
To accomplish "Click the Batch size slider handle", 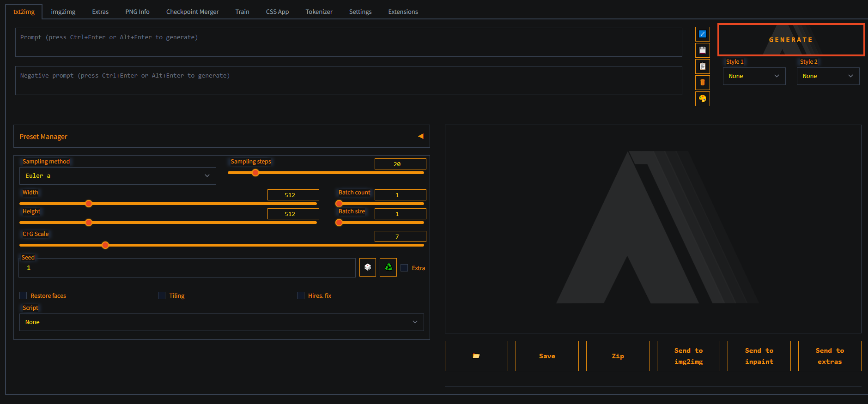I will 339,223.
